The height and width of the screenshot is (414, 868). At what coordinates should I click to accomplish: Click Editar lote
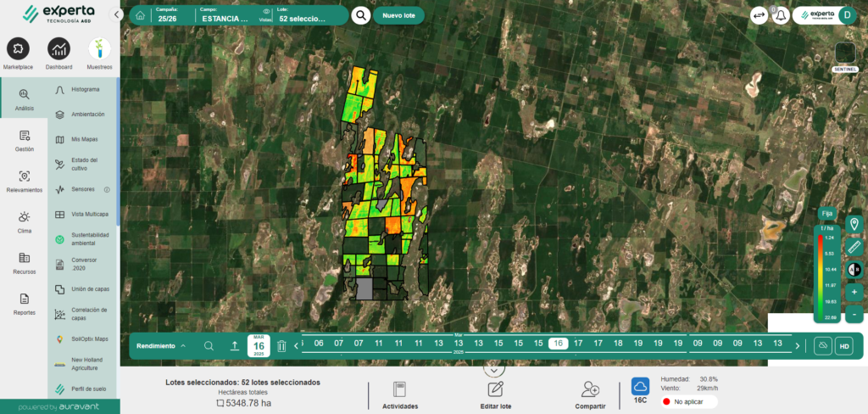tap(495, 395)
